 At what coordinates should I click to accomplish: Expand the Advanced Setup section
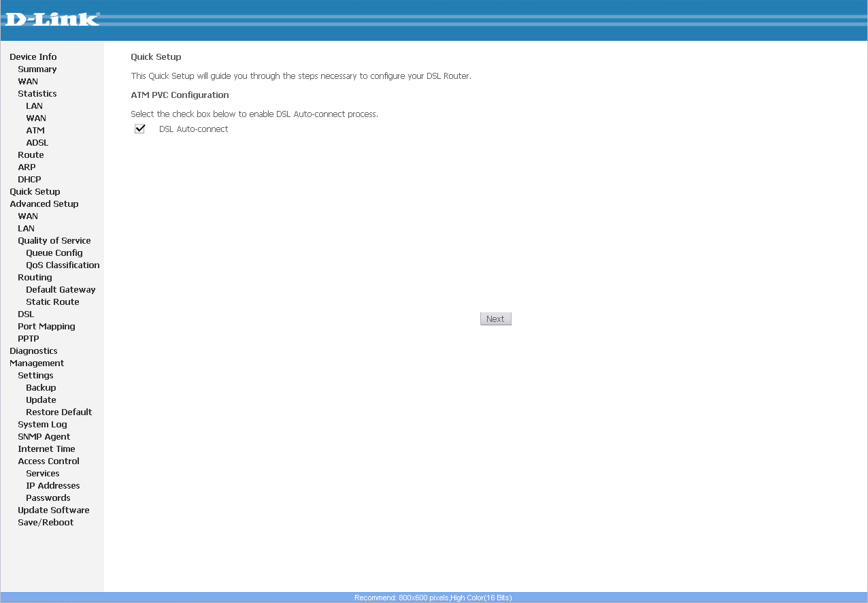(44, 204)
